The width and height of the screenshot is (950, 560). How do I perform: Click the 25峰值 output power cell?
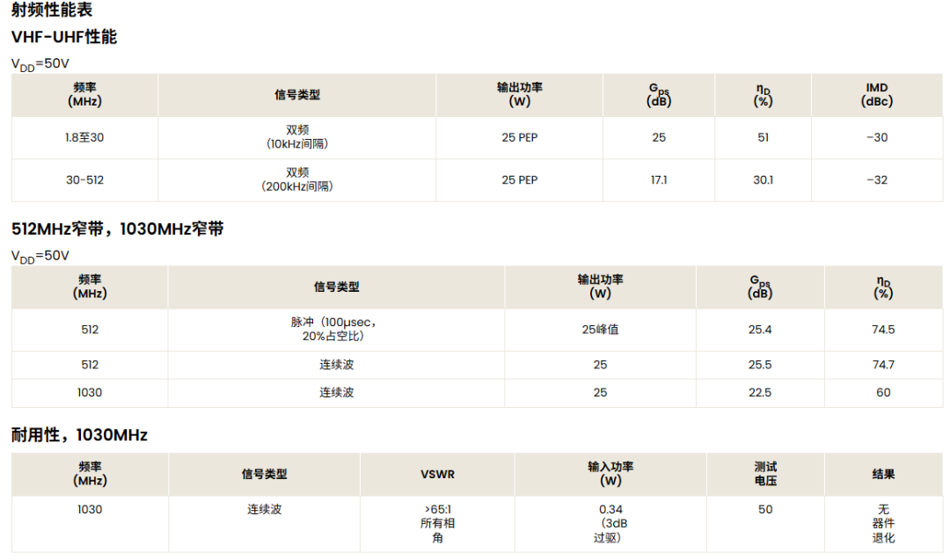click(600, 330)
